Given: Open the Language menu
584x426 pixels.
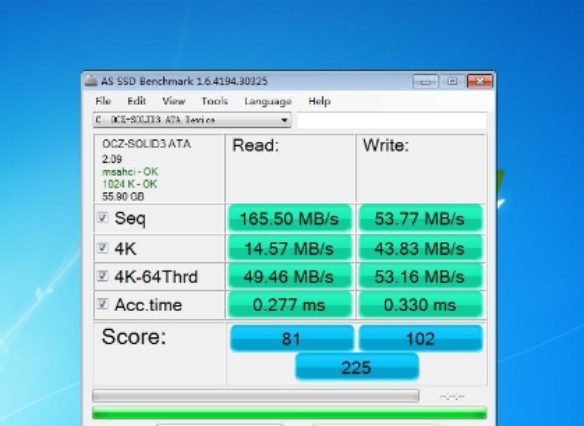Looking at the screenshot, I should (268, 101).
